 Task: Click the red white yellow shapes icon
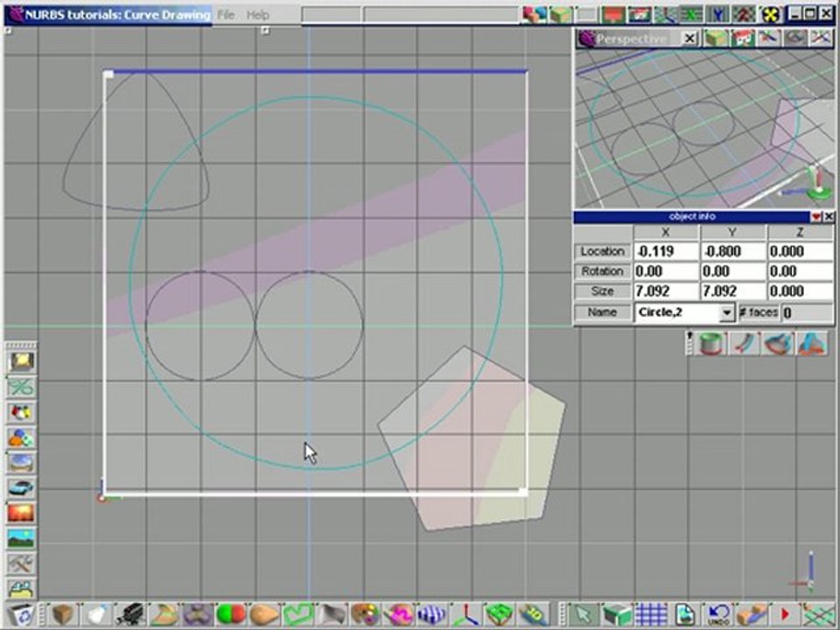(x=21, y=412)
